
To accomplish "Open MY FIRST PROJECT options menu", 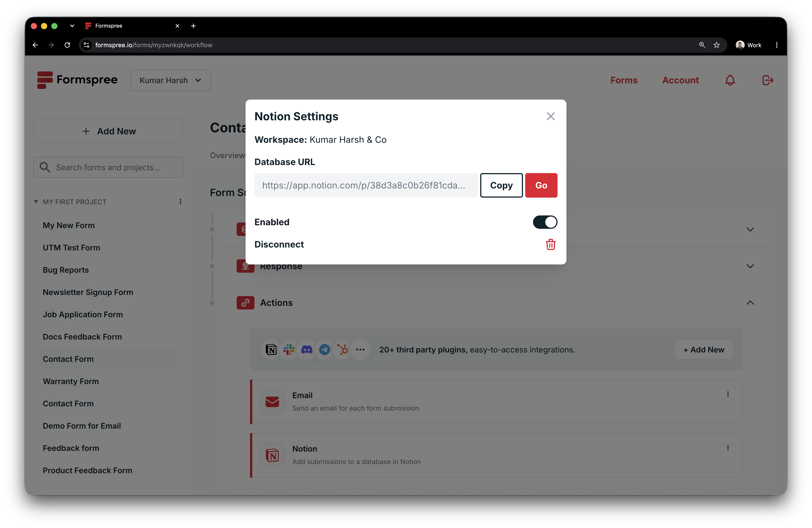I will pos(180,202).
